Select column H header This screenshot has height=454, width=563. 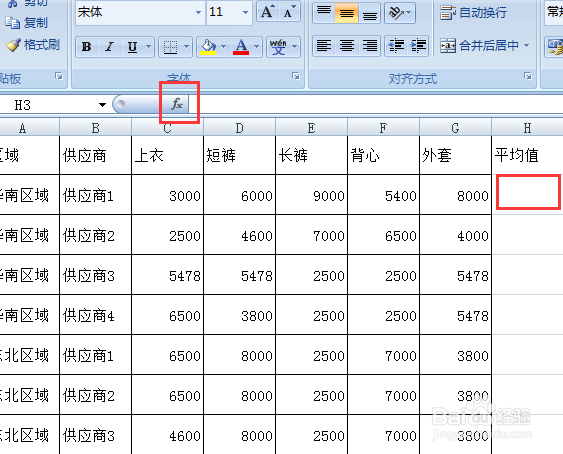pyautogui.click(x=527, y=128)
